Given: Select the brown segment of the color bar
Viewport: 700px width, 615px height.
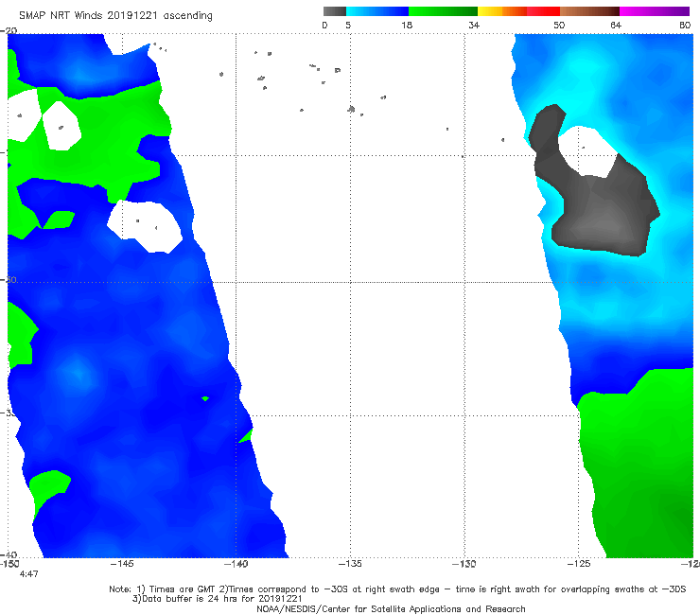Looking at the screenshot, I should point(589,11).
